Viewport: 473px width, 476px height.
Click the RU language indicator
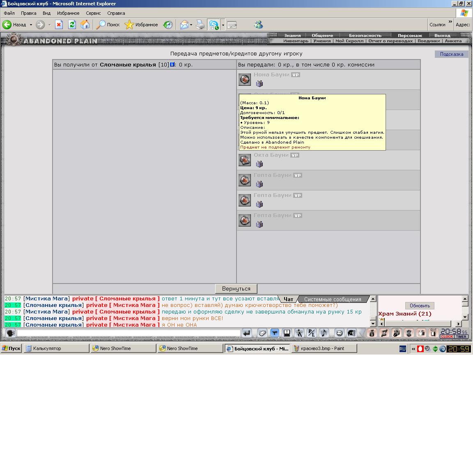tap(402, 349)
